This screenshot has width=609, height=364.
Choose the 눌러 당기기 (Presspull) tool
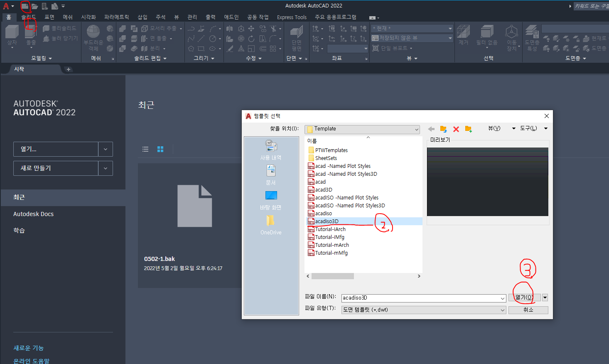tap(60, 38)
